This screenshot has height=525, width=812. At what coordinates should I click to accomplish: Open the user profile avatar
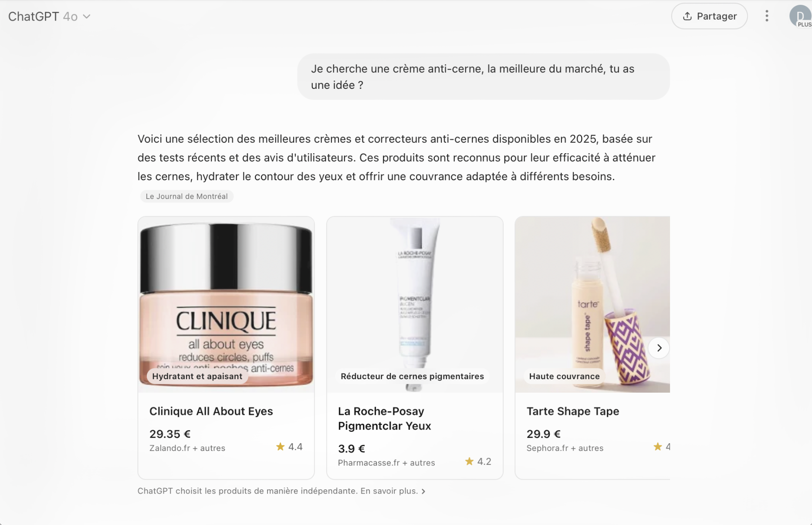(x=800, y=17)
